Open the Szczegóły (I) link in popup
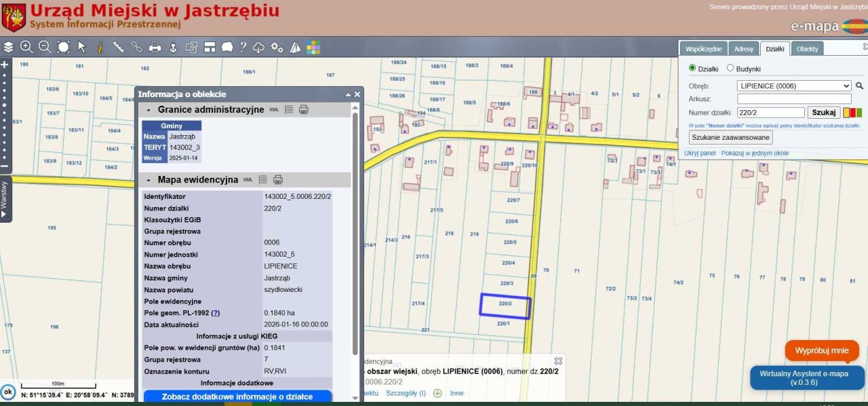The height and width of the screenshot is (406, 868). click(406, 393)
